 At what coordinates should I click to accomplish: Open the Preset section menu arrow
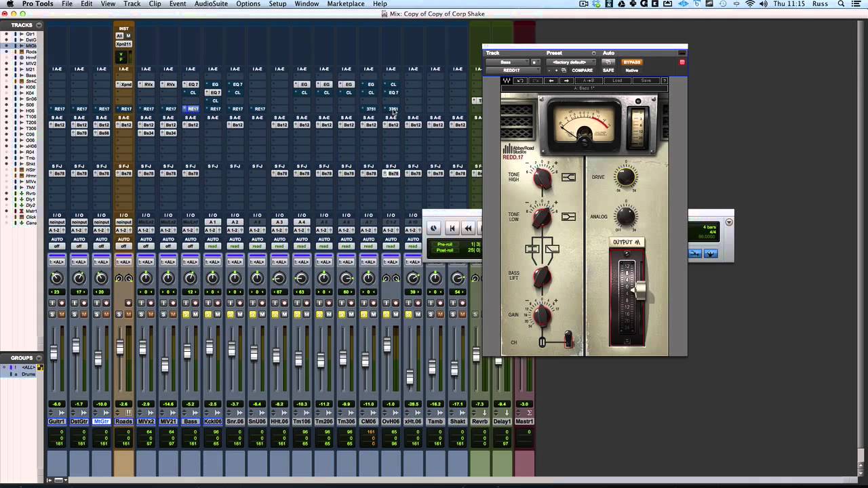pyautogui.click(x=593, y=53)
